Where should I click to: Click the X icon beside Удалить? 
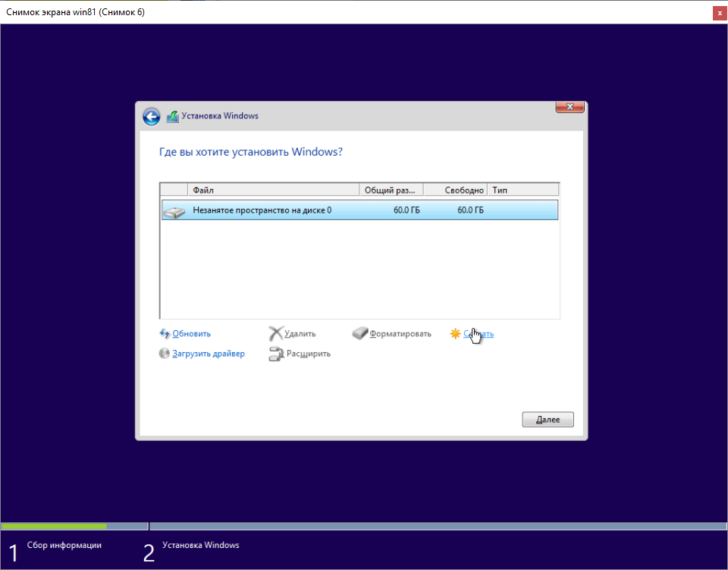(x=276, y=333)
